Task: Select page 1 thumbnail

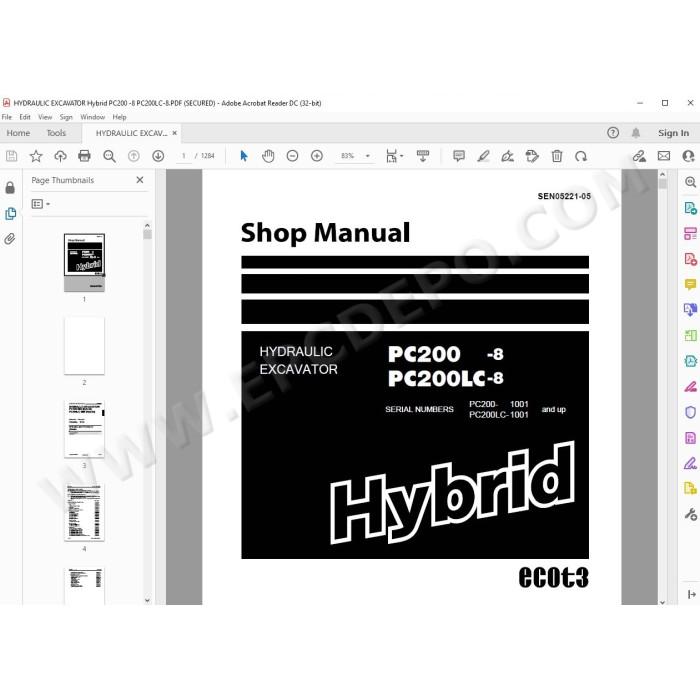Action: click(84, 262)
